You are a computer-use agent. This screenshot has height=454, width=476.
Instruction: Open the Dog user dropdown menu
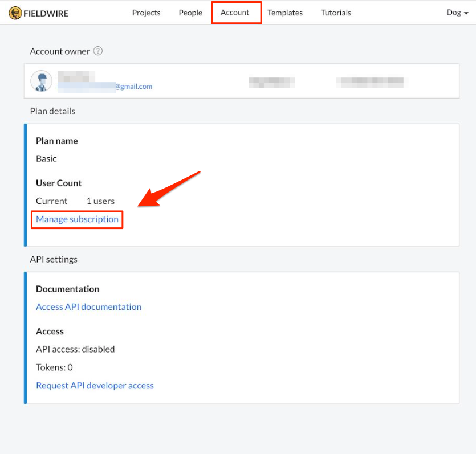tap(457, 13)
